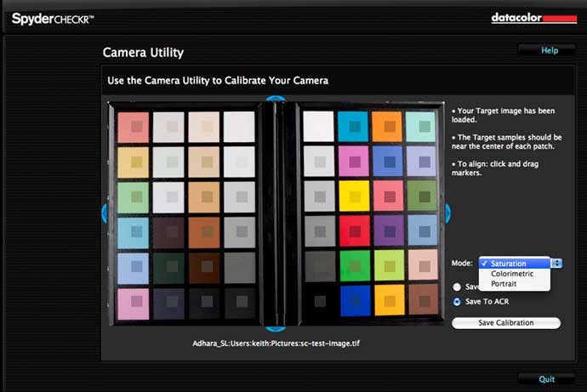Select the partially hidden Save radio button
The height and width of the screenshot is (392, 587).
[457, 287]
